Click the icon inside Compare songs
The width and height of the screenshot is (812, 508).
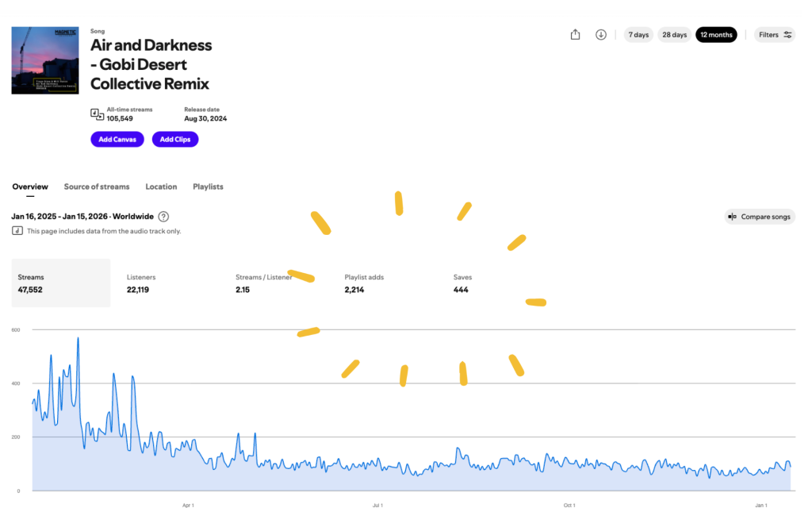click(x=733, y=217)
